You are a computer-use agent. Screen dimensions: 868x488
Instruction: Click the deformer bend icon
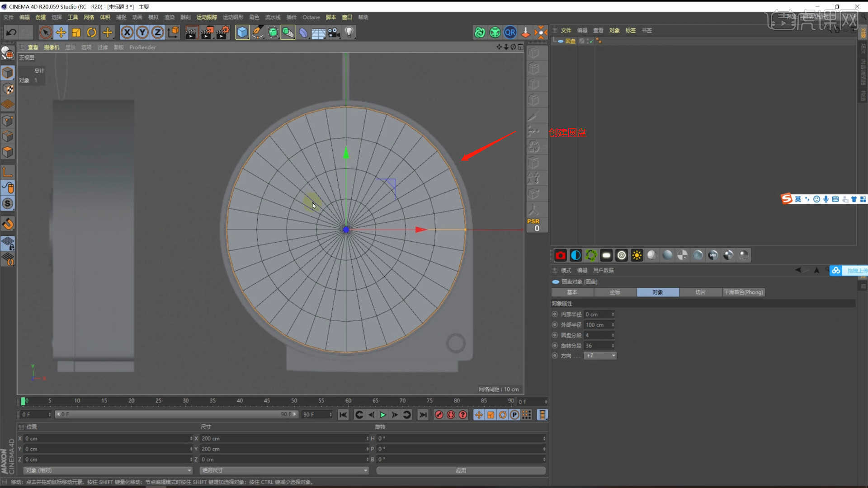tap(303, 32)
